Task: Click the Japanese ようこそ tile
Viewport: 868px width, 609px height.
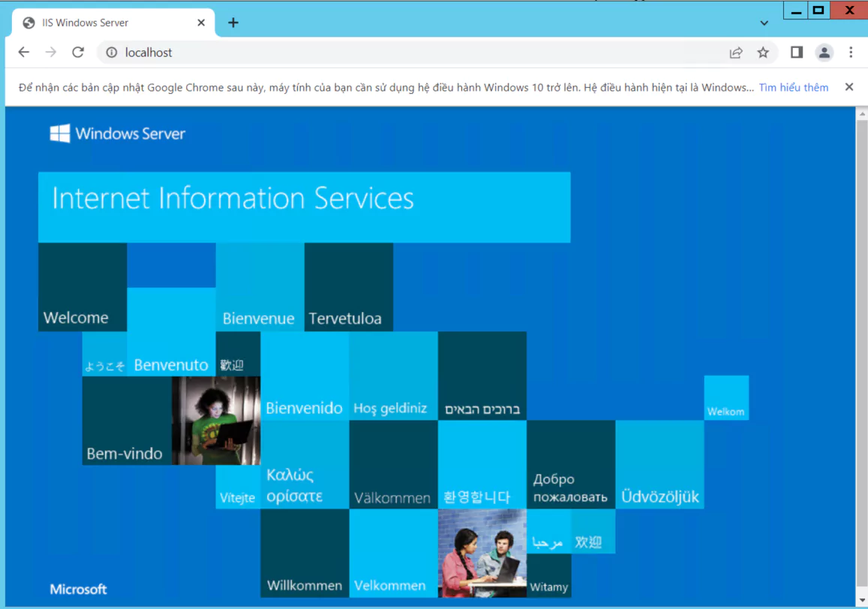Action: tap(104, 354)
